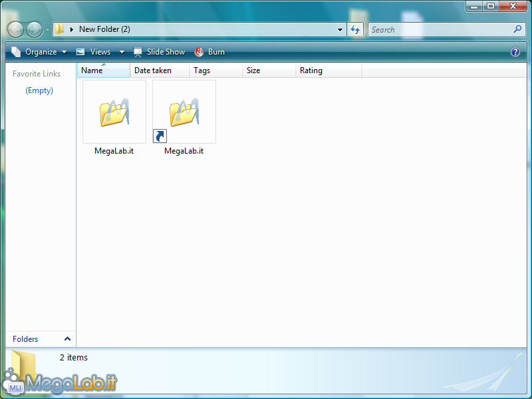Close the Explorer window
Image resolution: width=532 pixels, height=399 pixels.
(513, 7)
